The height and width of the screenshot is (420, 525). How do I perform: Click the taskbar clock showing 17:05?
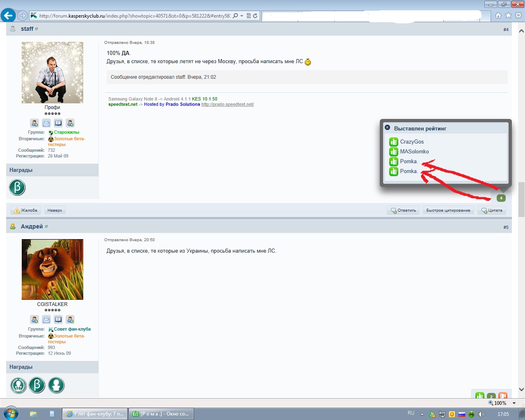tap(503, 414)
